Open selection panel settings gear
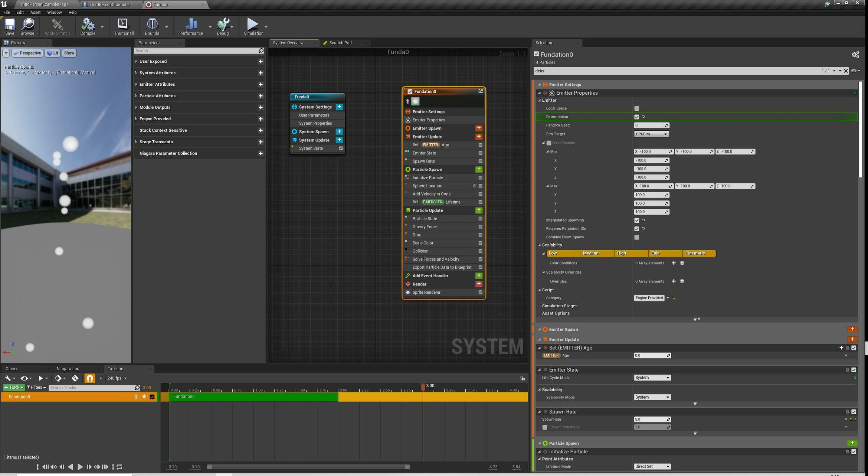This screenshot has width=868, height=476. pyautogui.click(x=855, y=55)
